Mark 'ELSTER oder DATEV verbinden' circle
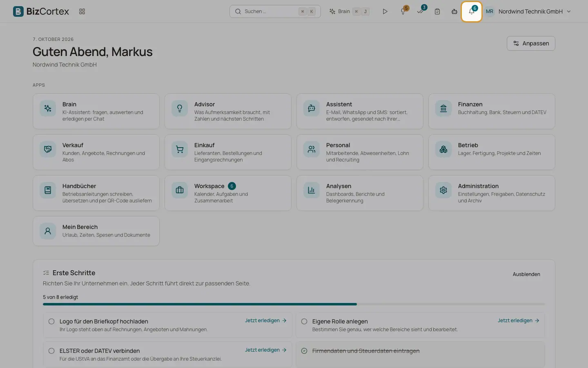 point(51,351)
